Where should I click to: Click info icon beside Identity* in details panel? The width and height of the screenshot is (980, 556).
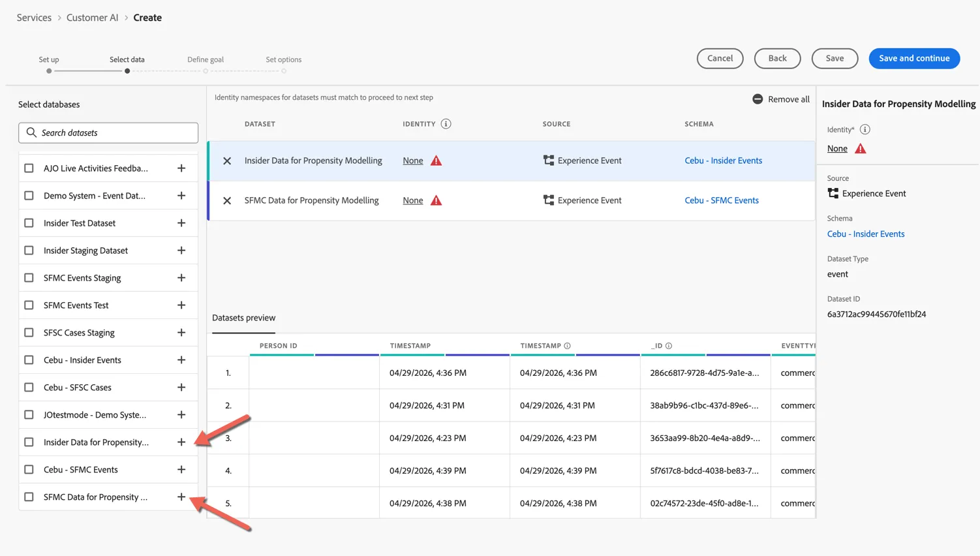[865, 129]
